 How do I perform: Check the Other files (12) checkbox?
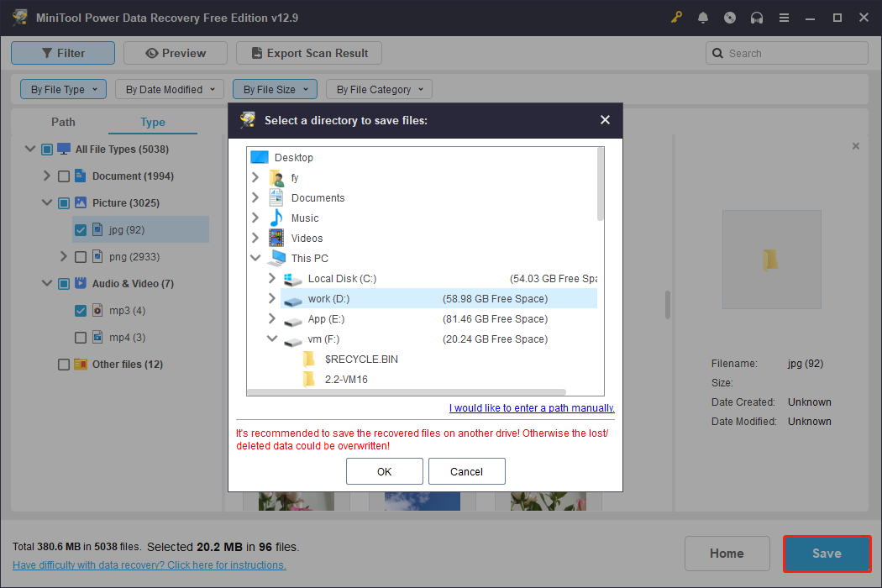64,365
